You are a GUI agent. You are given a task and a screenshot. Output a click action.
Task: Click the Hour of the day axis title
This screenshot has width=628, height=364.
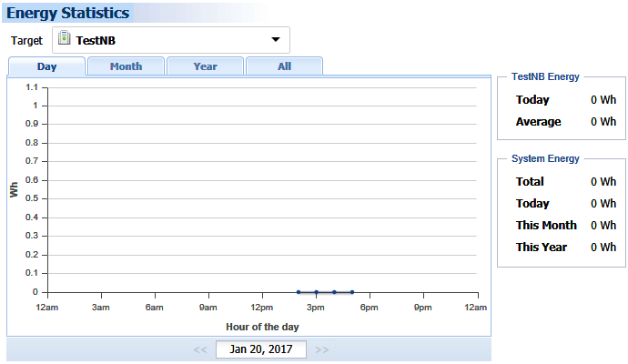[262, 327]
